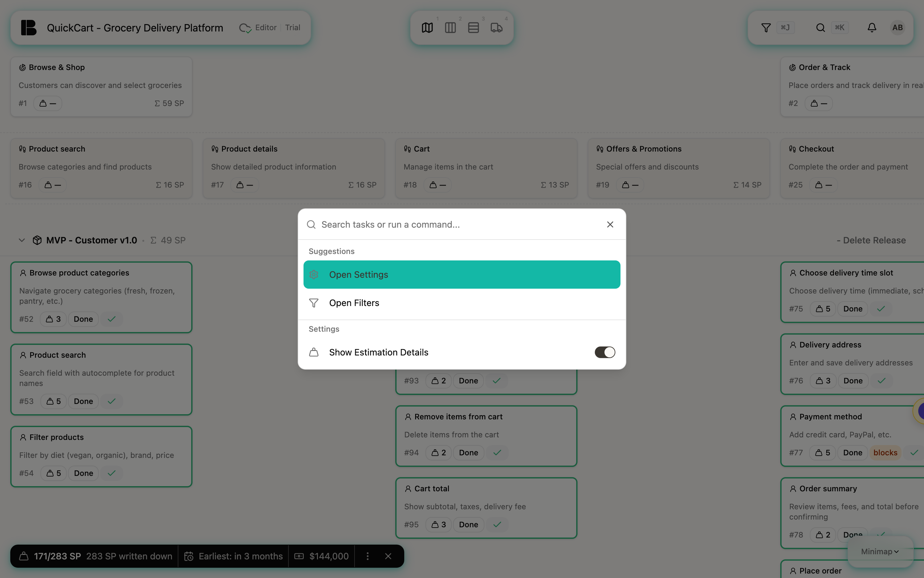Open estimation chip on Cart #18
The image size is (924, 578).
pos(438,185)
